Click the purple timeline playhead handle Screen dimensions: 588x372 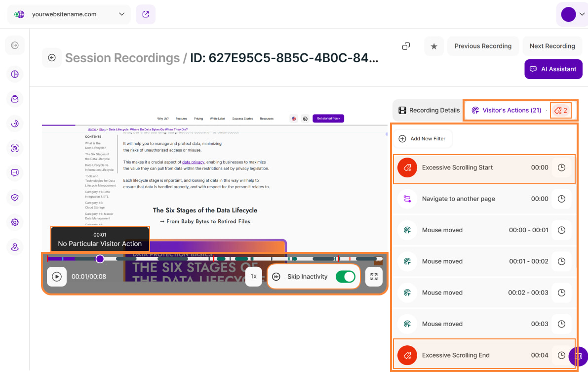pos(100,258)
